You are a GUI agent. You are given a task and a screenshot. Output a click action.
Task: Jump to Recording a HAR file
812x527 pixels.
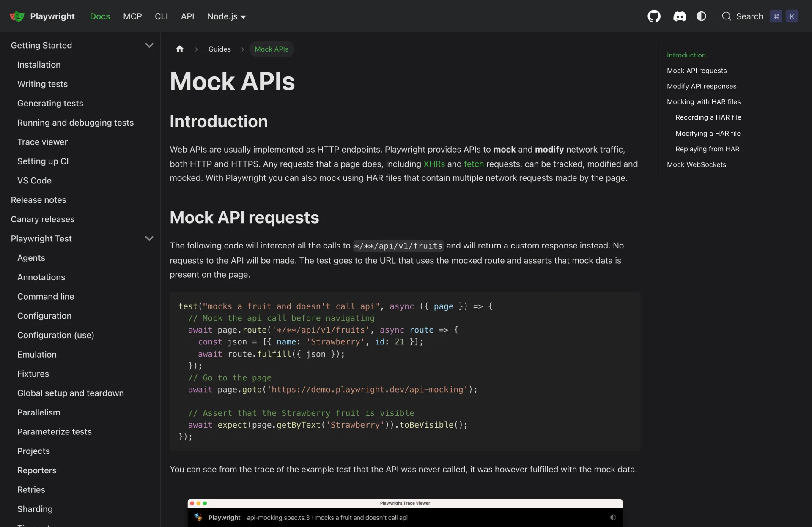click(x=708, y=117)
